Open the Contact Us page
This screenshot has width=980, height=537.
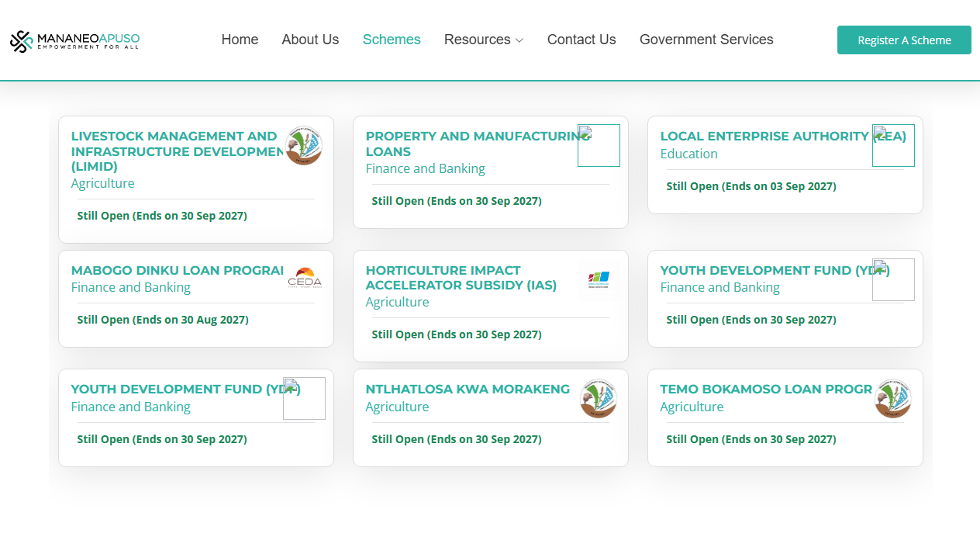click(x=581, y=40)
